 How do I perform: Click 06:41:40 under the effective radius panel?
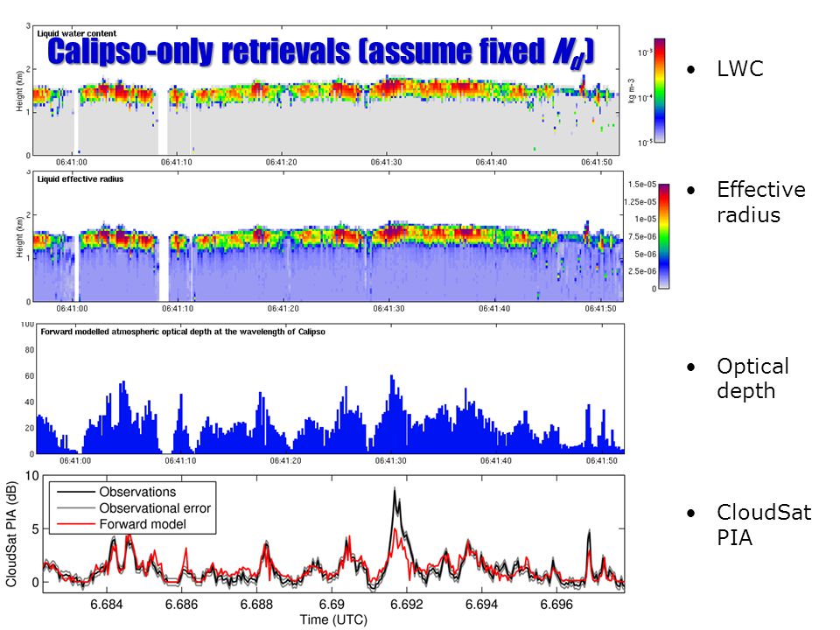[x=493, y=309]
